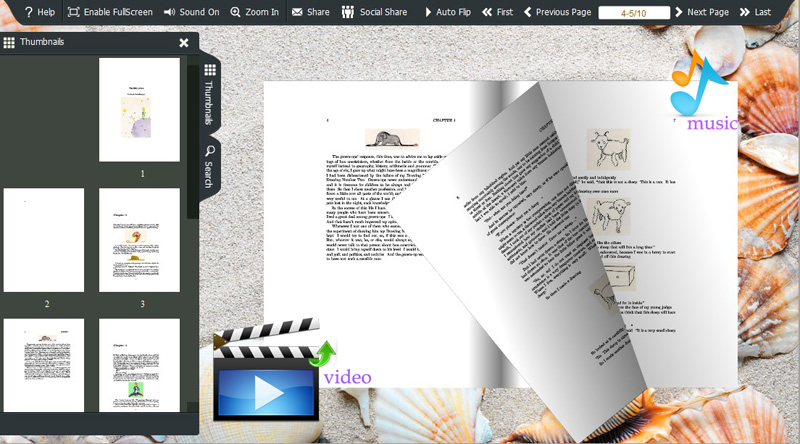This screenshot has height=444, width=800.
Task: Click the thumbnails panel scrollbar
Action: pos(192,143)
